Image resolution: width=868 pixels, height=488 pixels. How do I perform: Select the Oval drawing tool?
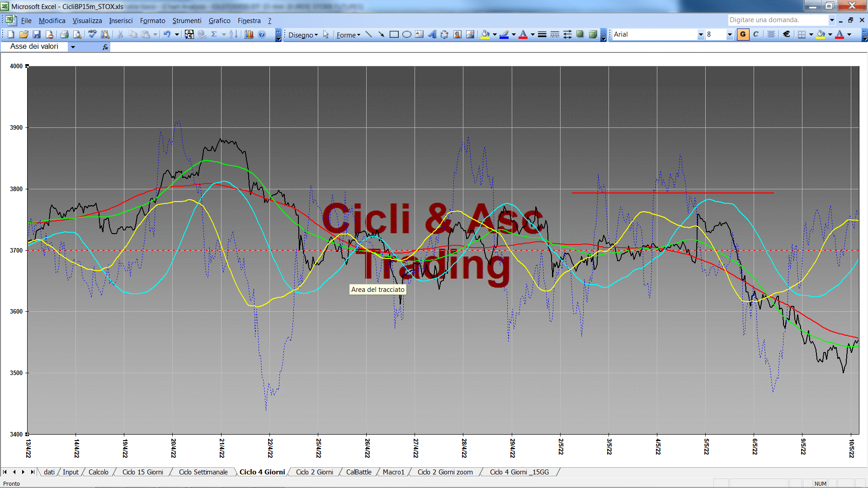click(406, 34)
